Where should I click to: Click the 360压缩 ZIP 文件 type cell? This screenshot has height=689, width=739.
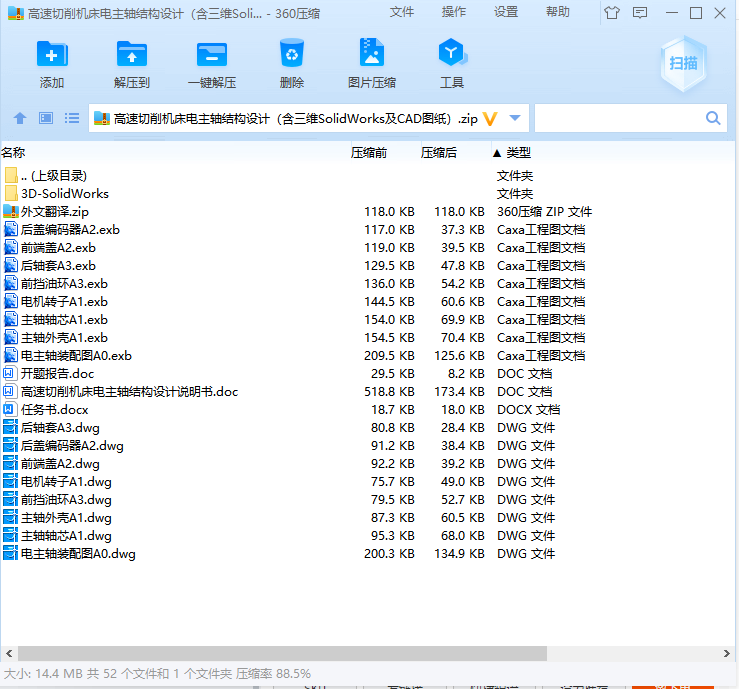(544, 212)
